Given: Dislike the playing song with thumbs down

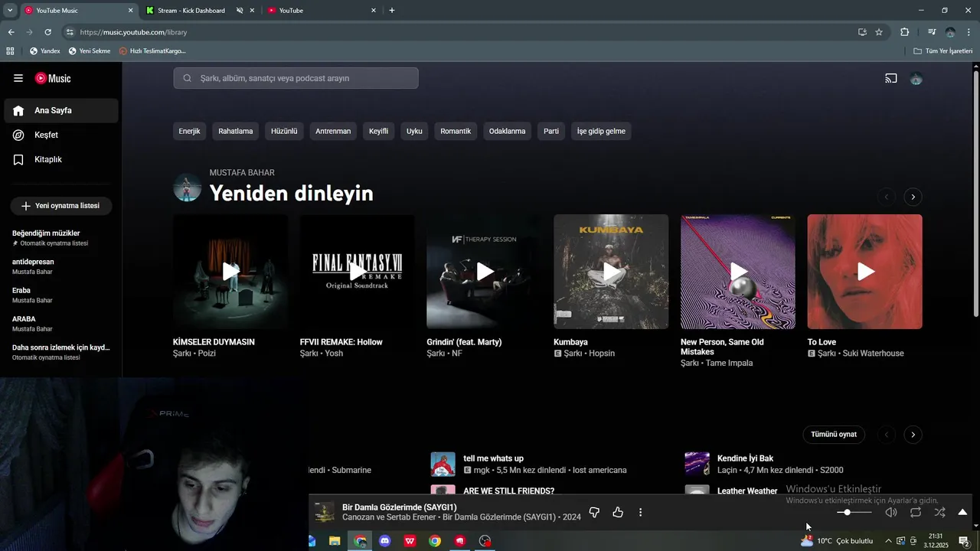Looking at the screenshot, I should point(594,512).
